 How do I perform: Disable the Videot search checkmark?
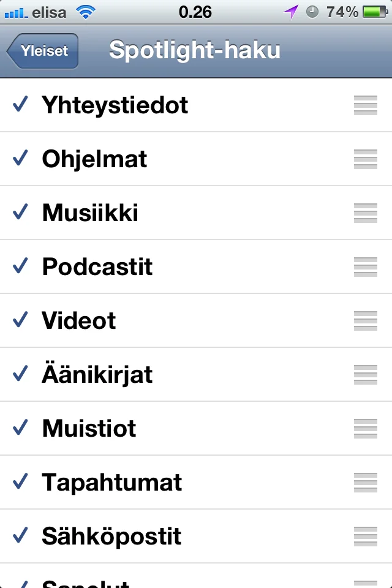click(21, 320)
